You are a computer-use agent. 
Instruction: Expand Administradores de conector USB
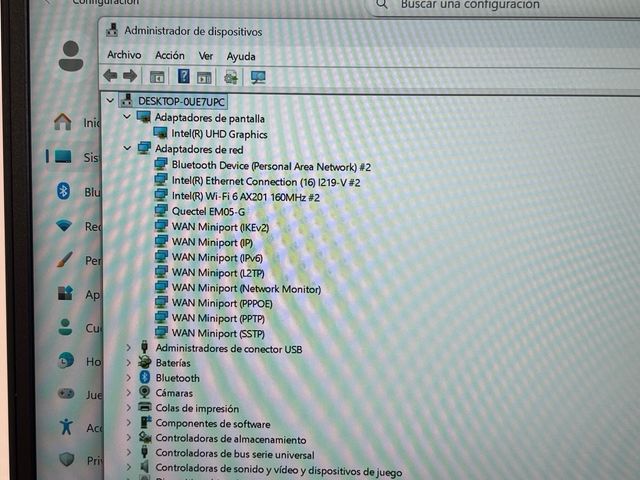129,348
